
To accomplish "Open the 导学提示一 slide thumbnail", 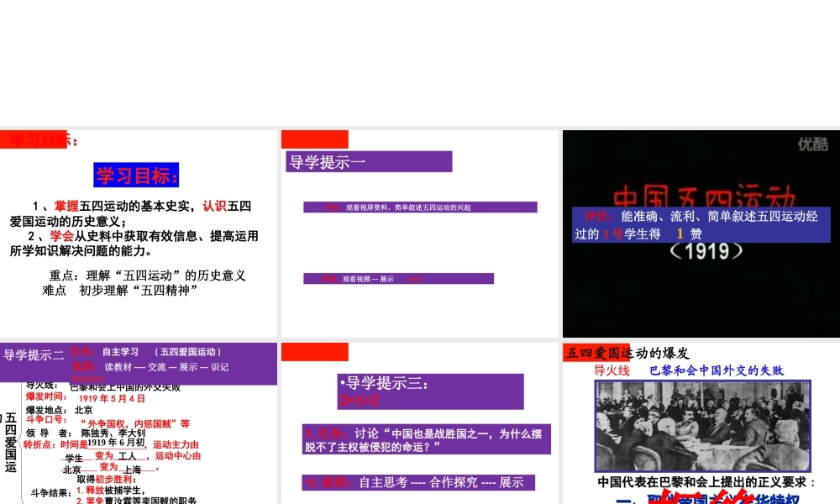I will pyautogui.click(x=419, y=234).
